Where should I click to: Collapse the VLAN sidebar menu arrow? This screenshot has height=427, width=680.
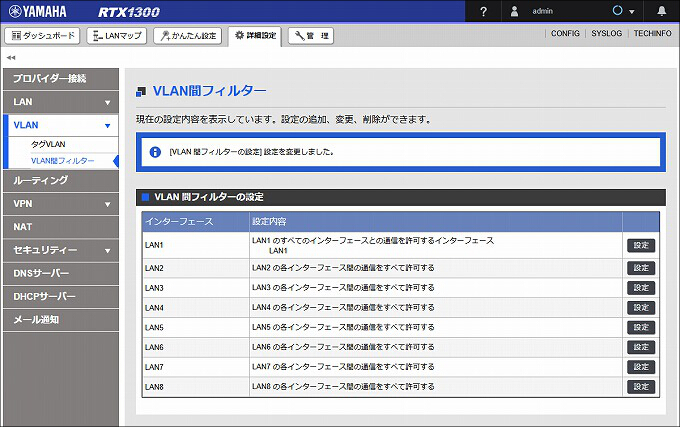(108, 126)
